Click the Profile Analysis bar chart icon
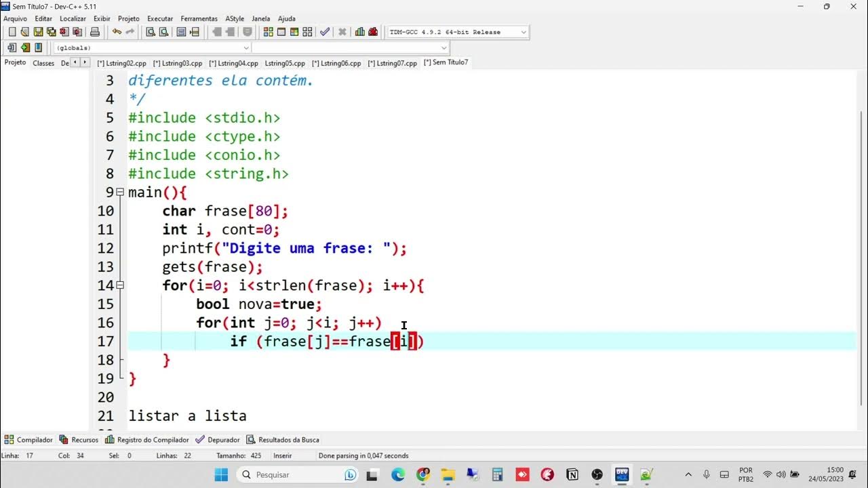Image resolution: width=868 pixels, height=488 pixels. (360, 32)
